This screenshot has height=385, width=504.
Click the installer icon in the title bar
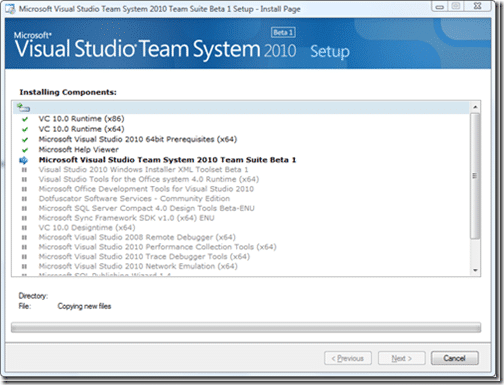tap(10, 9)
